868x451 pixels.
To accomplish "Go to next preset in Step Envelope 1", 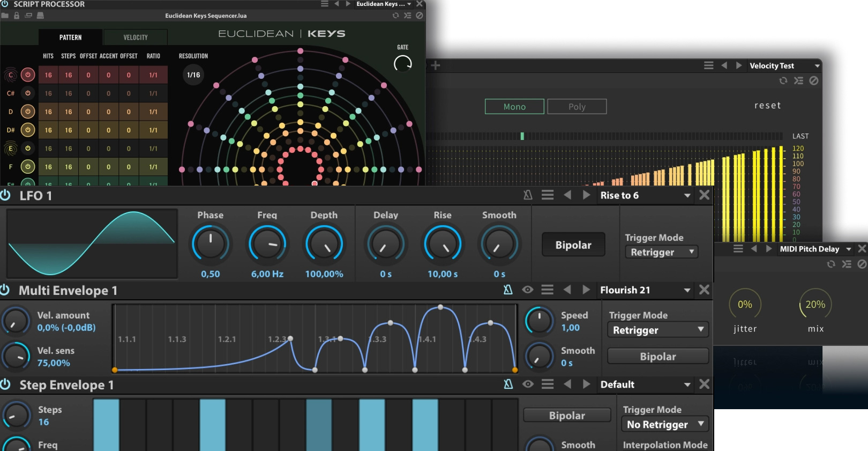I will pyautogui.click(x=586, y=384).
